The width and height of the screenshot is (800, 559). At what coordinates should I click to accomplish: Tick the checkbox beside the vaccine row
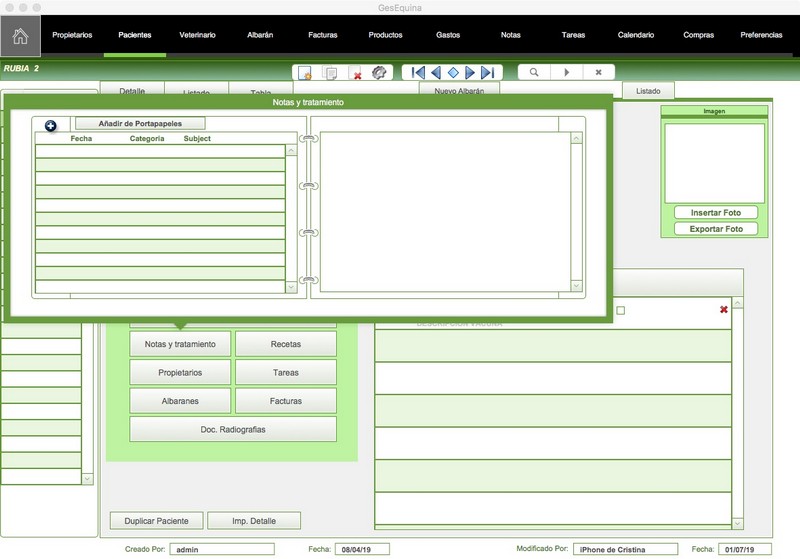tap(621, 310)
